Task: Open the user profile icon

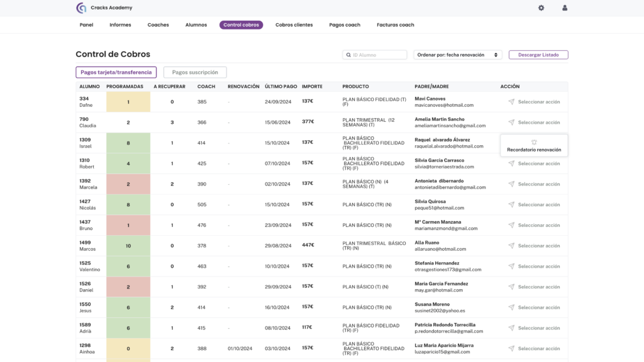Action: [565, 8]
